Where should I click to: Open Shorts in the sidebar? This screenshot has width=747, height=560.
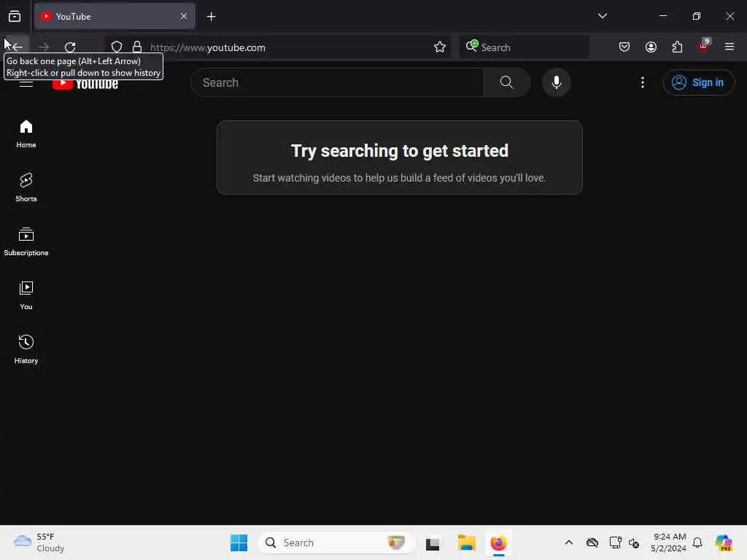coord(26,187)
